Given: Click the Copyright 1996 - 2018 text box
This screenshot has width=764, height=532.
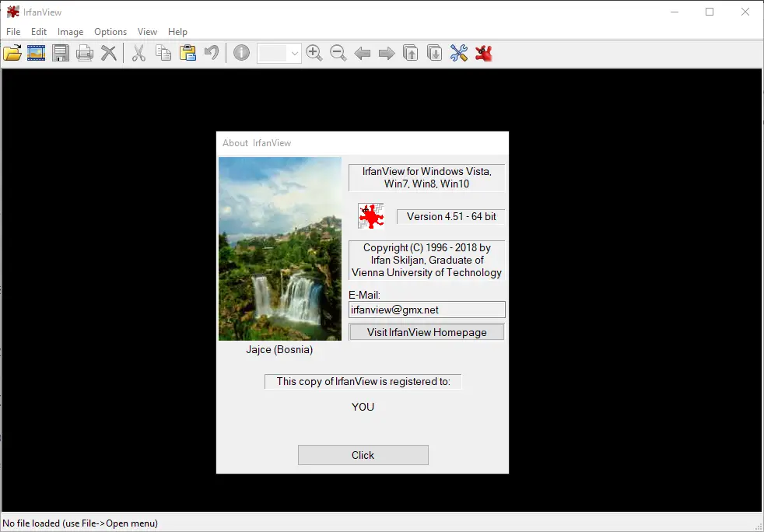Looking at the screenshot, I should coord(427,260).
